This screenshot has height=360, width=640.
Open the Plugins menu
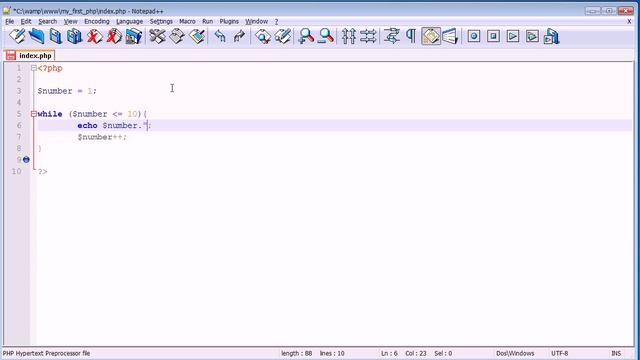pos(229,21)
